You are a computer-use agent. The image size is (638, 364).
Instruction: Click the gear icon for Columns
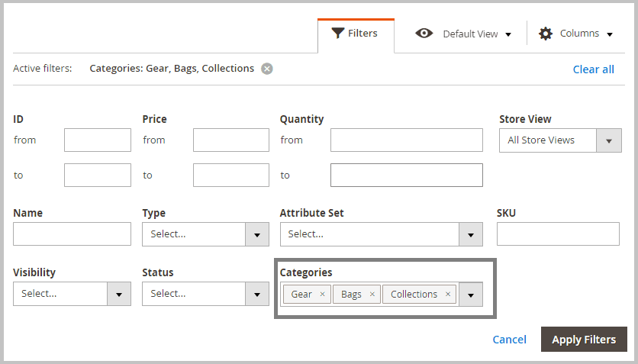click(x=546, y=34)
